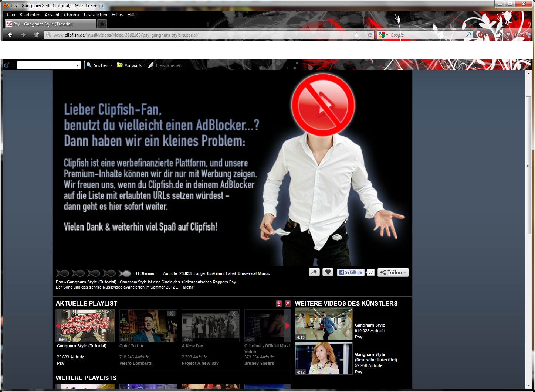Click the Suchen toolbar button
The height and width of the screenshot is (392, 535).
98,65
